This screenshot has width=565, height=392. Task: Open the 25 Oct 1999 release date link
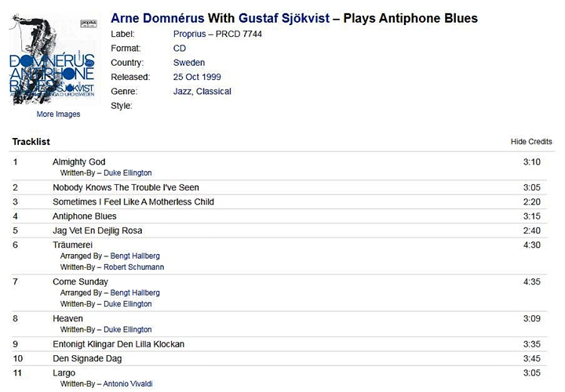tap(197, 77)
